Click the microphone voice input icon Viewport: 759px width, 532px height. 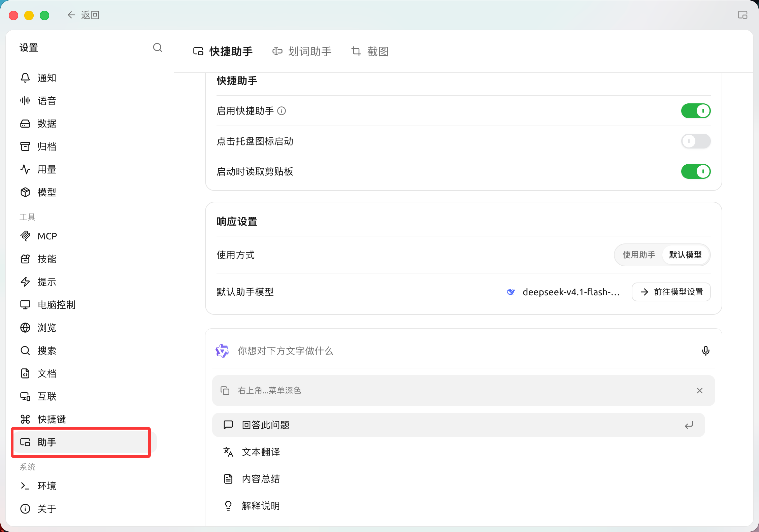tap(705, 351)
